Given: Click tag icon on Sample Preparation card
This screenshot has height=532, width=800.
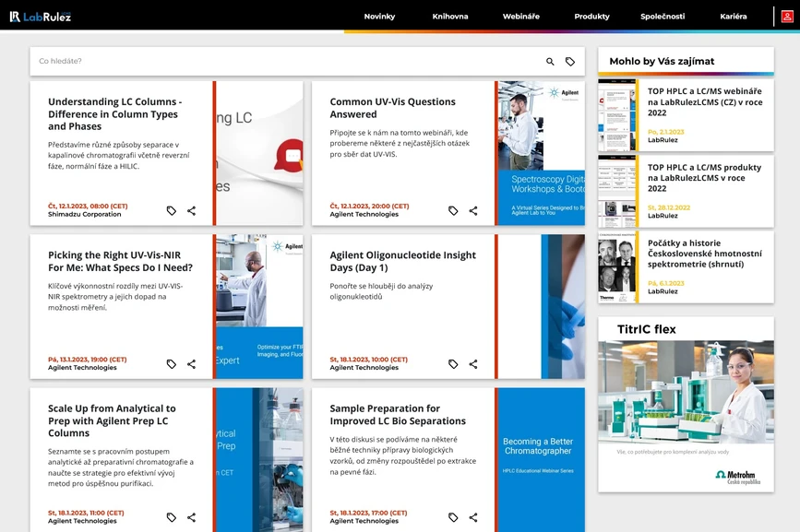Looking at the screenshot, I should point(453,517).
